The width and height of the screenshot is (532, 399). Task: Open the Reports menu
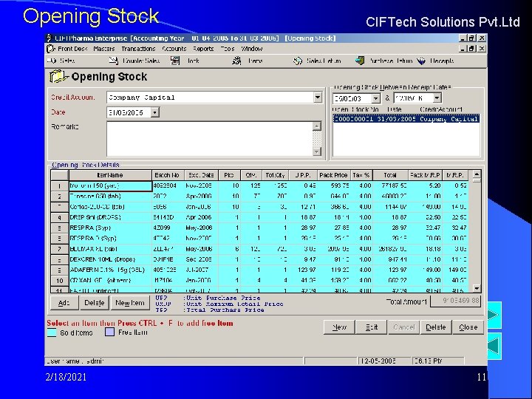click(x=203, y=49)
